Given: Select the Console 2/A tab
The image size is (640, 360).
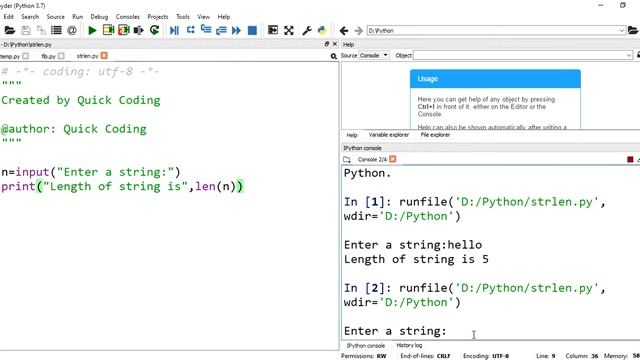Looking at the screenshot, I should click(372, 159).
